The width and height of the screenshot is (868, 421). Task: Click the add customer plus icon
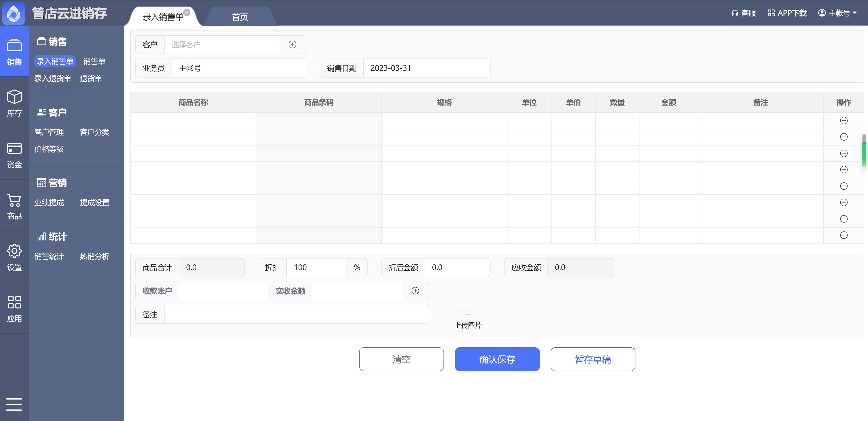pyautogui.click(x=292, y=45)
